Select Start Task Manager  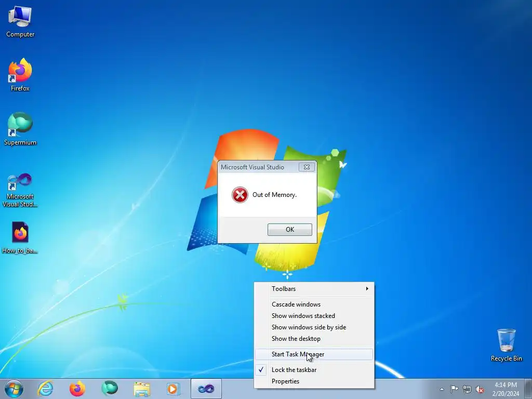pos(314,354)
